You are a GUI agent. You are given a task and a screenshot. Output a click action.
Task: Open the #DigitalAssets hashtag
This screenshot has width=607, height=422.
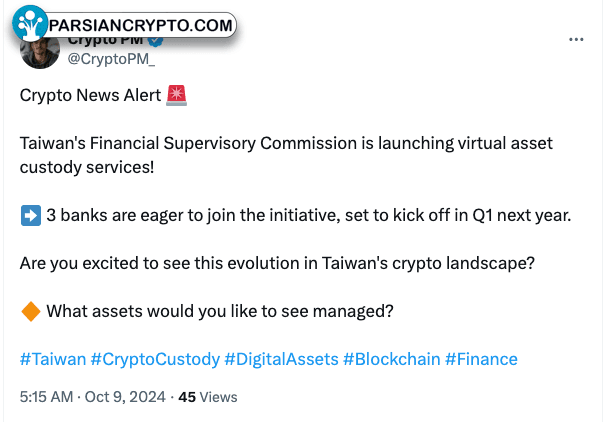(281, 359)
